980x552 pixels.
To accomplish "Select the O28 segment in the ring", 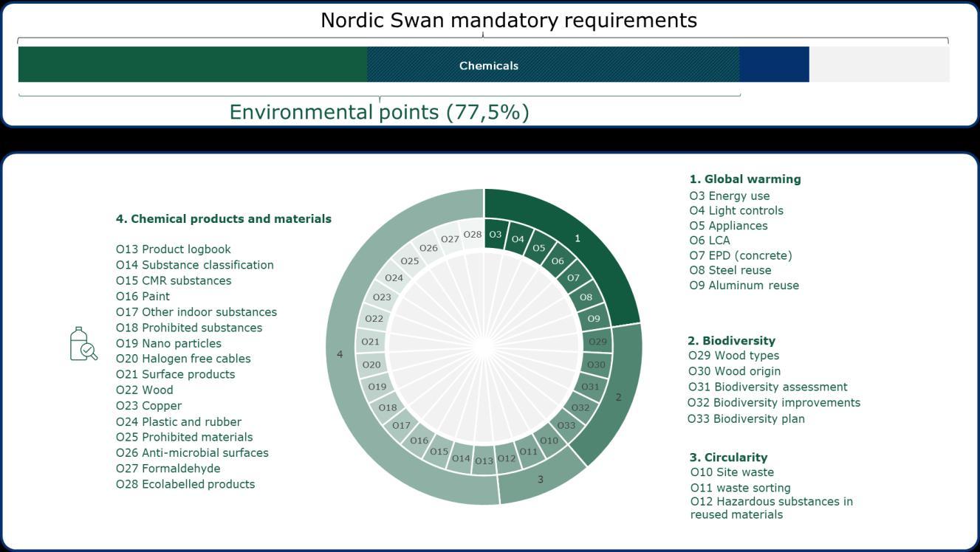I will (473, 235).
